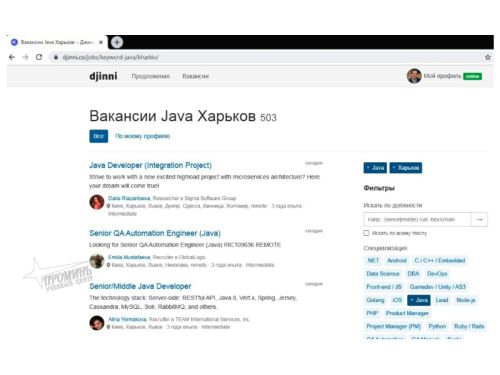Open Мой профиль link

pos(442,76)
